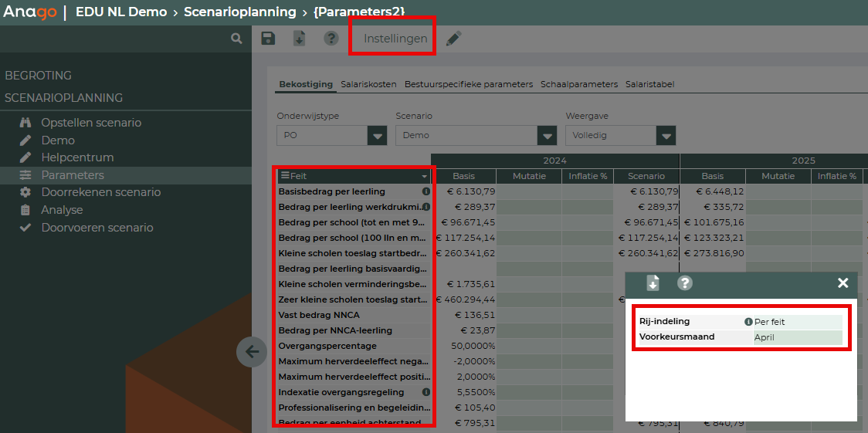
Task: Navigate to Scenarioplanning in the breadcrumb
Action: 239,12
